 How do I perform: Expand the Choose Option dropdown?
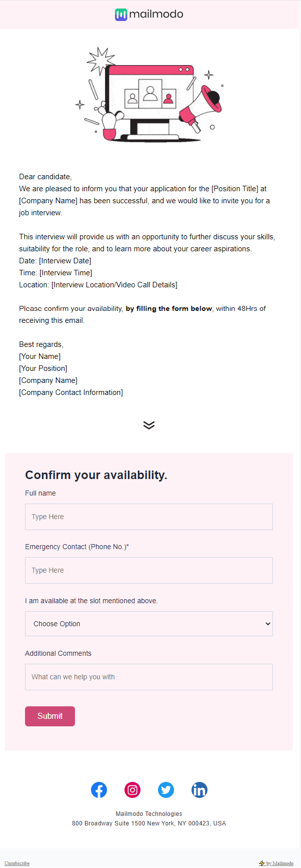pyautogui.click(x=149, y=624)
